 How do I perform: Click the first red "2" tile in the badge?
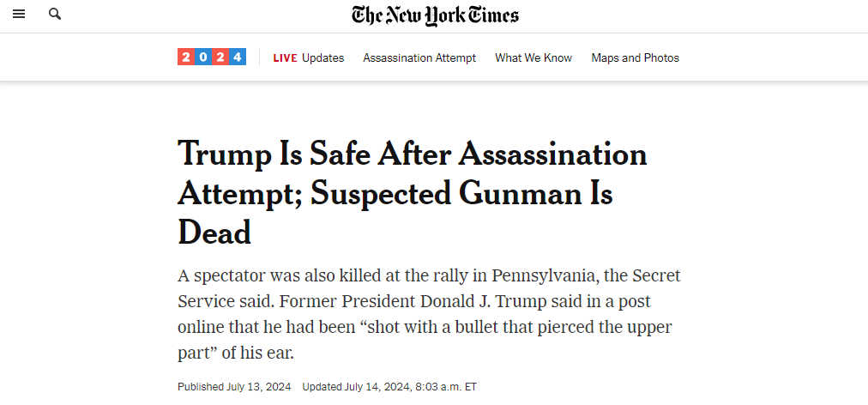[186, 57]
